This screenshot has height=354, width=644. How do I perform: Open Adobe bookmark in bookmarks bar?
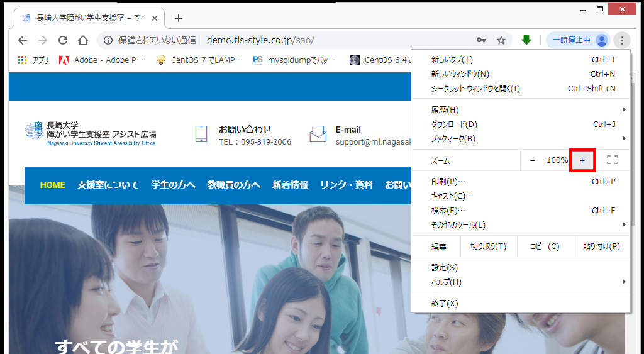101,60
